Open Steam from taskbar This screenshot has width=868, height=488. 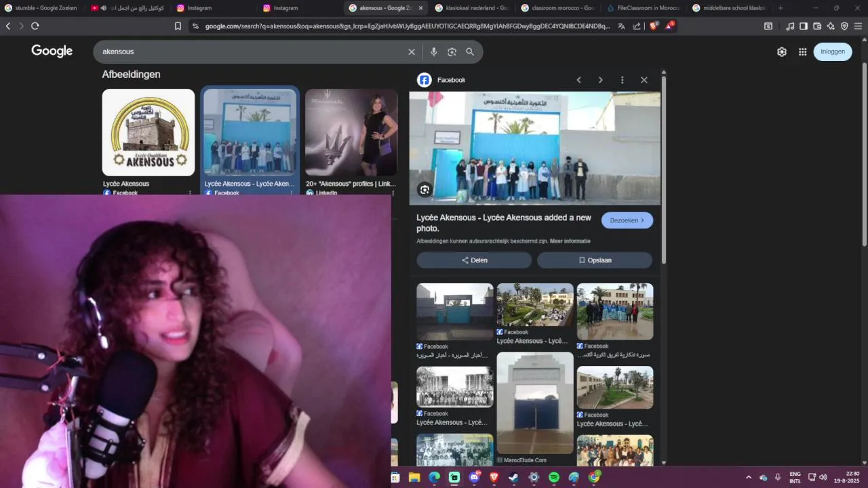coord(513,477)
